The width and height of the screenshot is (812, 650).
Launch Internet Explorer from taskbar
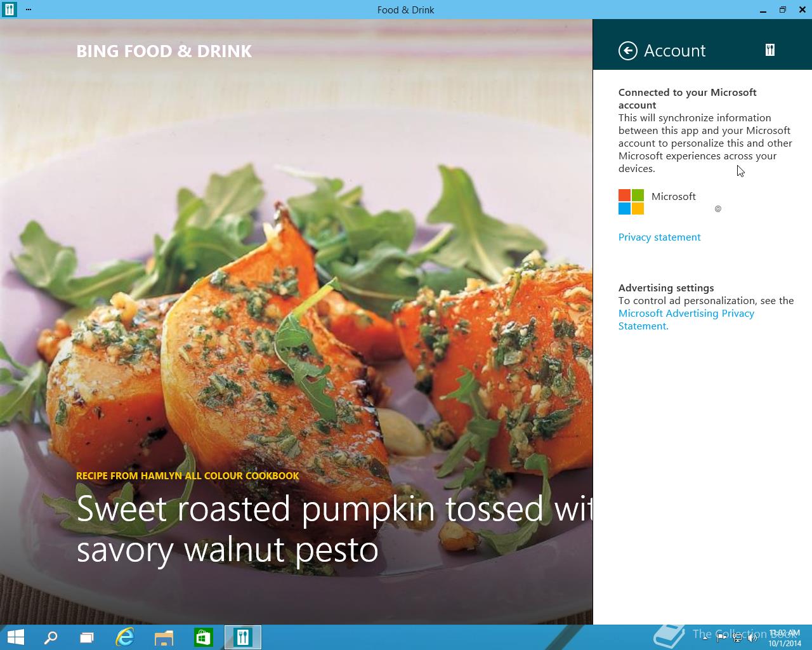click(125, 637)
